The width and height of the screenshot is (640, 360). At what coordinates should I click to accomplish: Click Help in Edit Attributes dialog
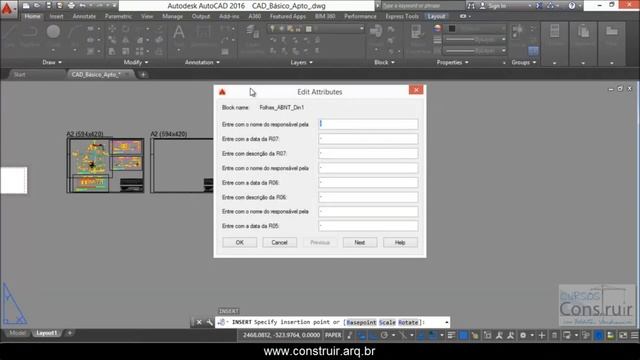coord(400,242)
